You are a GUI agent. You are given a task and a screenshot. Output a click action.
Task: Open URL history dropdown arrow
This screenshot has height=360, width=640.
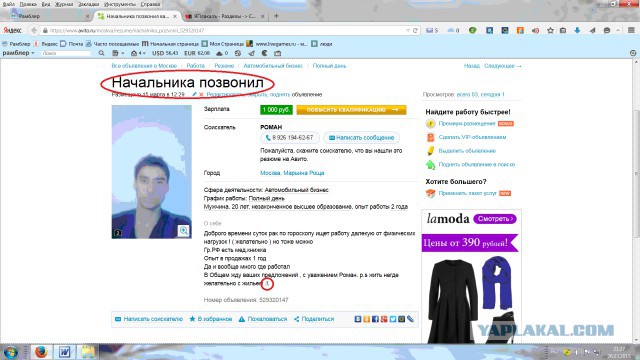[x=408, y=31]
